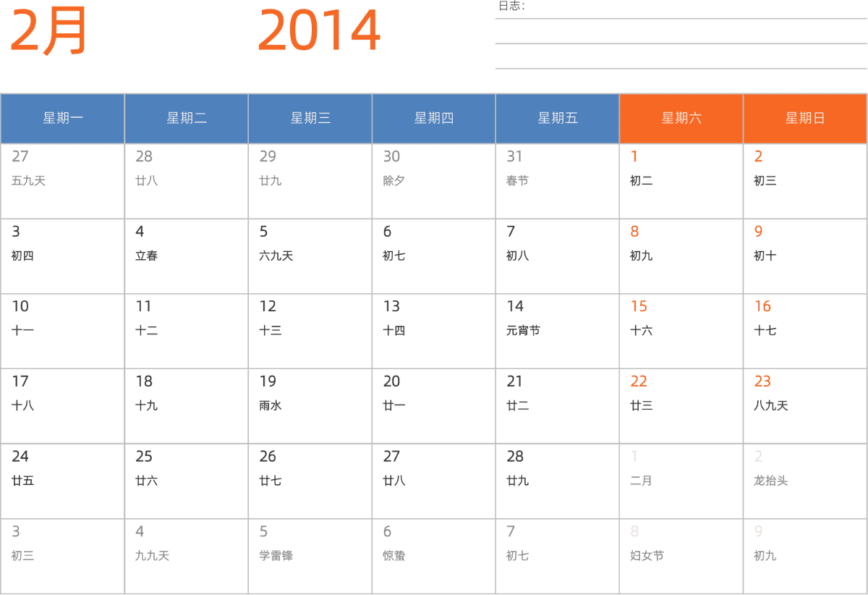Viewport: 868px width, 595px height.
Task: Select date 21 labeled 廿二
Action: click(x=558, y=406)
